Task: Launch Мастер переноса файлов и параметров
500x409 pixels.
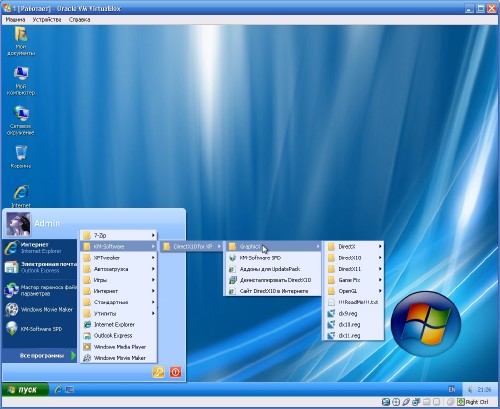Action: pyautogui.click(x=40, y=290)
